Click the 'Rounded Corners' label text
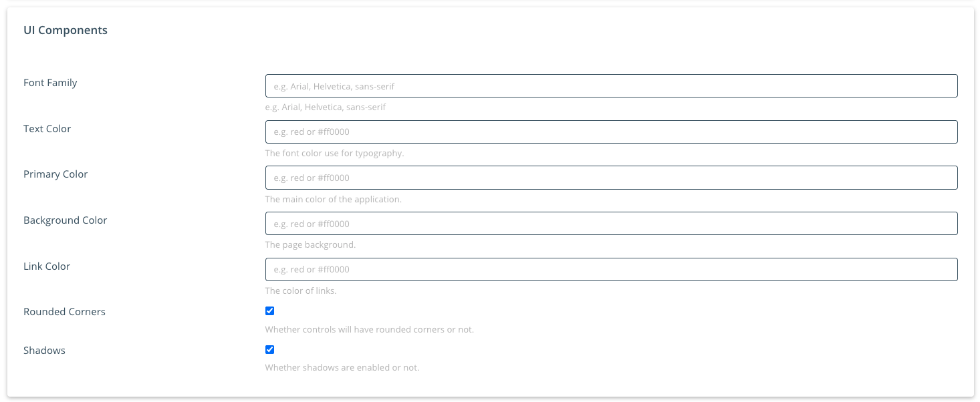This screenshot has width=980, height=402. [x=64, y=312]
